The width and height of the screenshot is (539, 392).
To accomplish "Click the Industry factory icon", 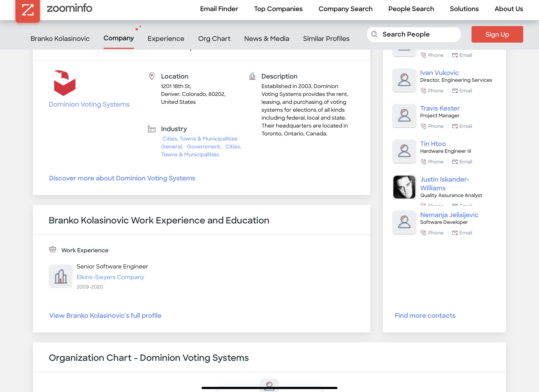I will pos(152,129).
